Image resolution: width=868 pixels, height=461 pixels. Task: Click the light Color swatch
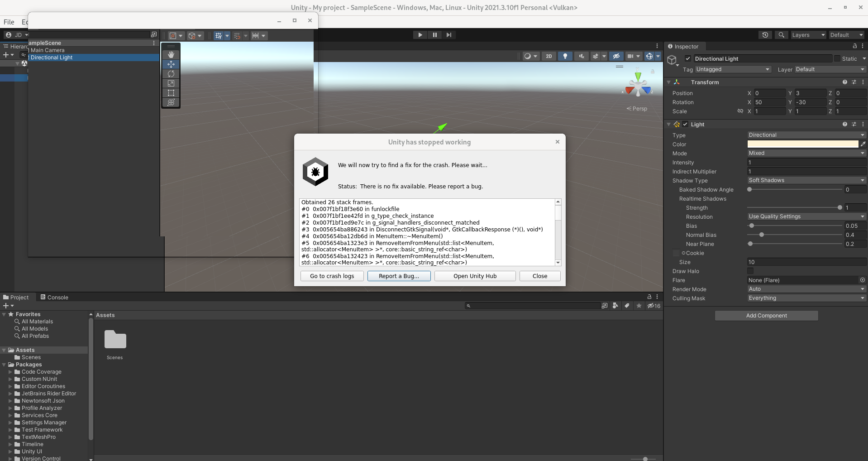[802, 144]
